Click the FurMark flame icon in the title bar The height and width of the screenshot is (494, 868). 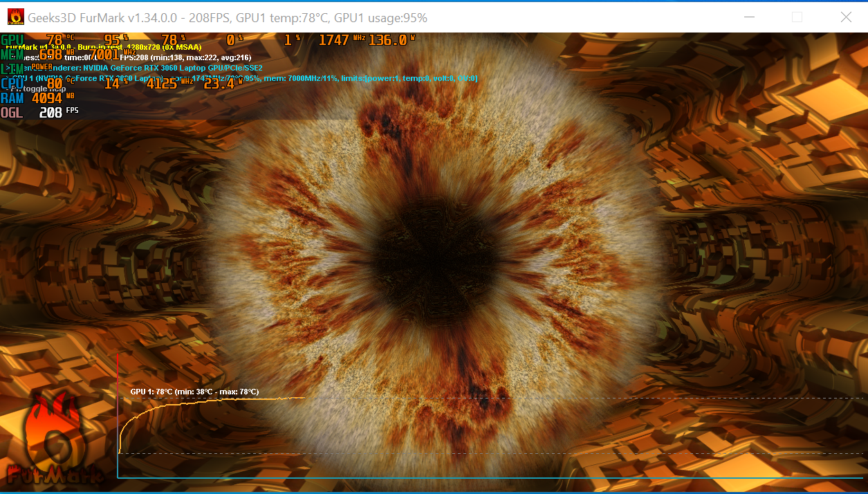click(15, 17)
